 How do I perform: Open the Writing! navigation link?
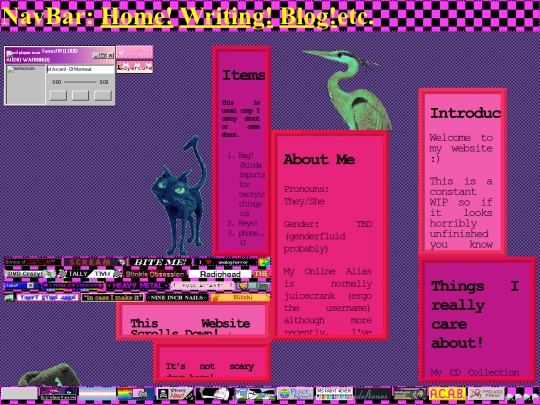tap(226, 16)
